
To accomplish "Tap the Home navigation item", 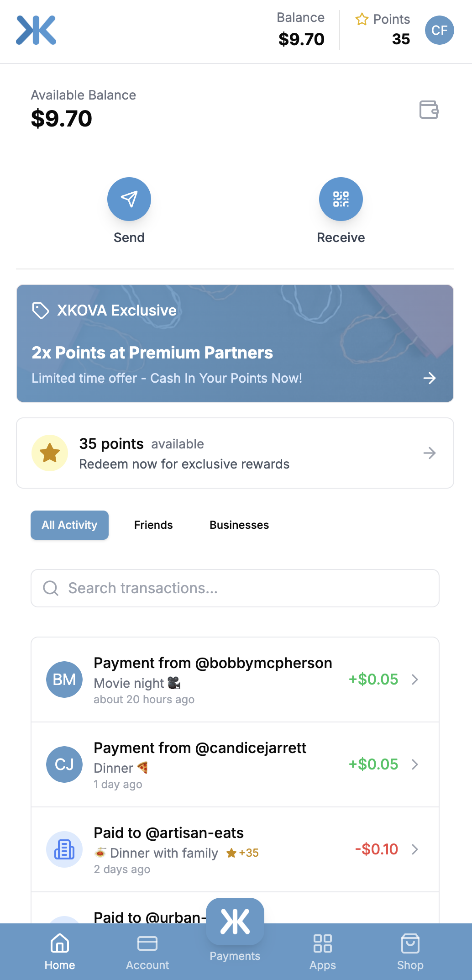I will click(x=60, y=952).
